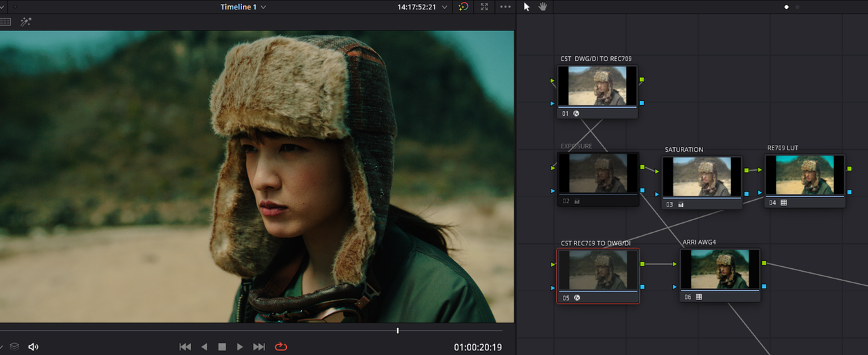The height and width of the screenshot is (355, 868).
Task: Click the greyed EXPOSURE node label
Action: (x=576, y=146)
